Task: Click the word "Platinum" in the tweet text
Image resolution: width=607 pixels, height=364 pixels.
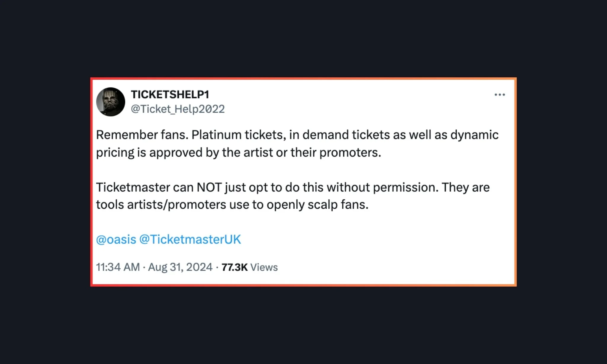Action: 216,135
